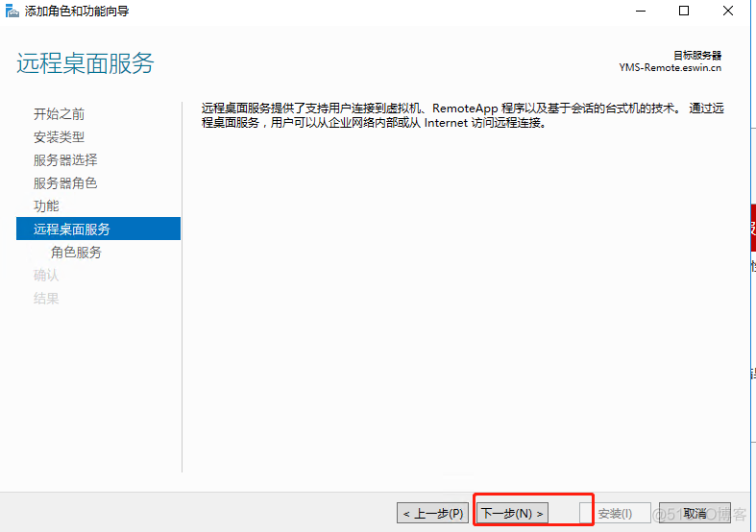
Task: Minimize the Add Roles wizard window
Action: 640,12
